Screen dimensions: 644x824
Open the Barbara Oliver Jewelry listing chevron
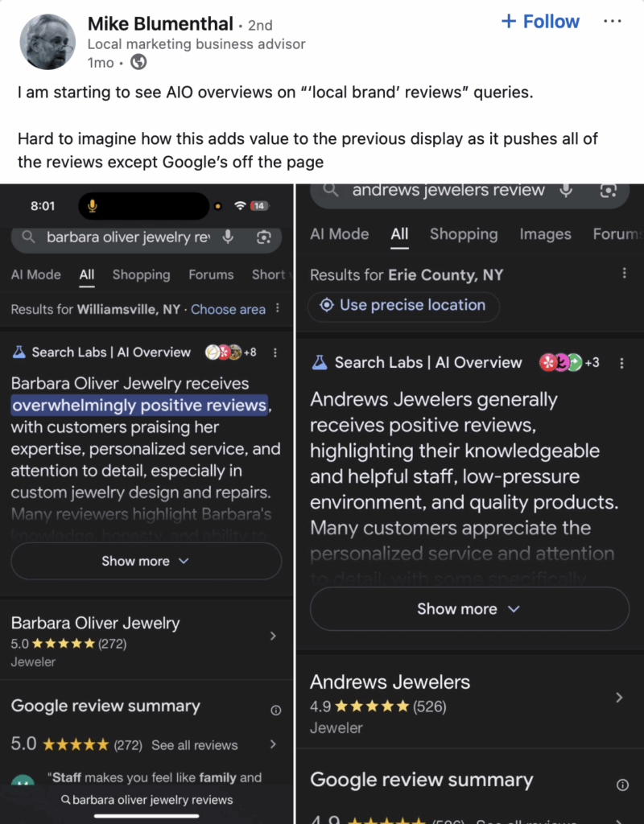click(273, 636)
